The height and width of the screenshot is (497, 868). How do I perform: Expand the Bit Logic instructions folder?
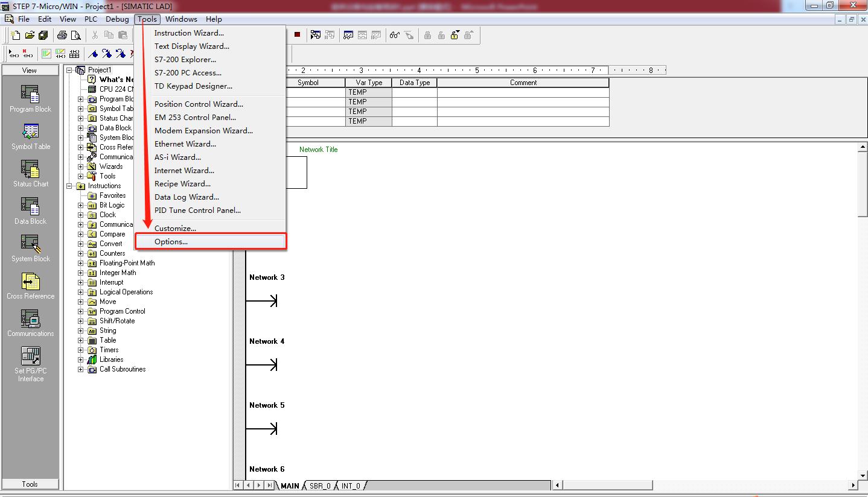(81, 205)
